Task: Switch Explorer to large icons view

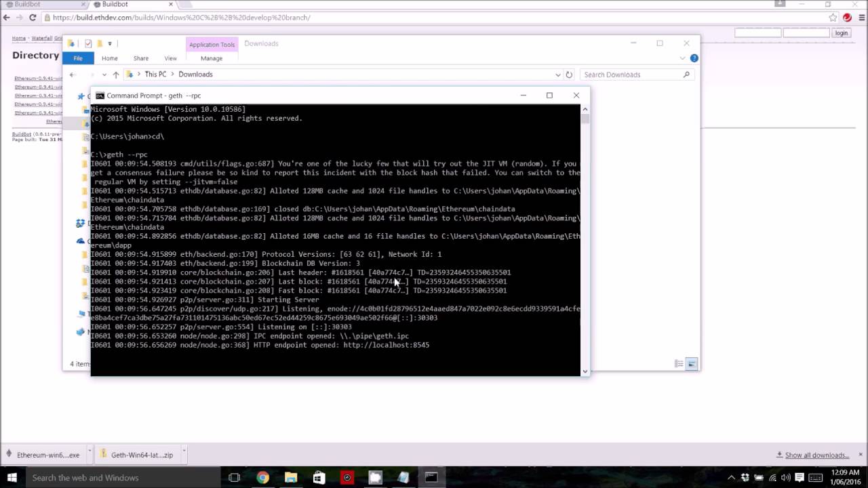Action: click(691, 364)
